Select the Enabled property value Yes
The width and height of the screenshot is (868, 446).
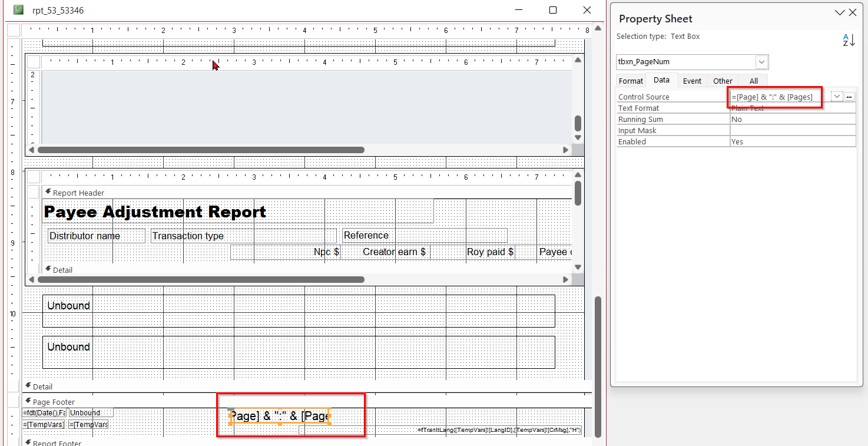[x=793, y=141]
